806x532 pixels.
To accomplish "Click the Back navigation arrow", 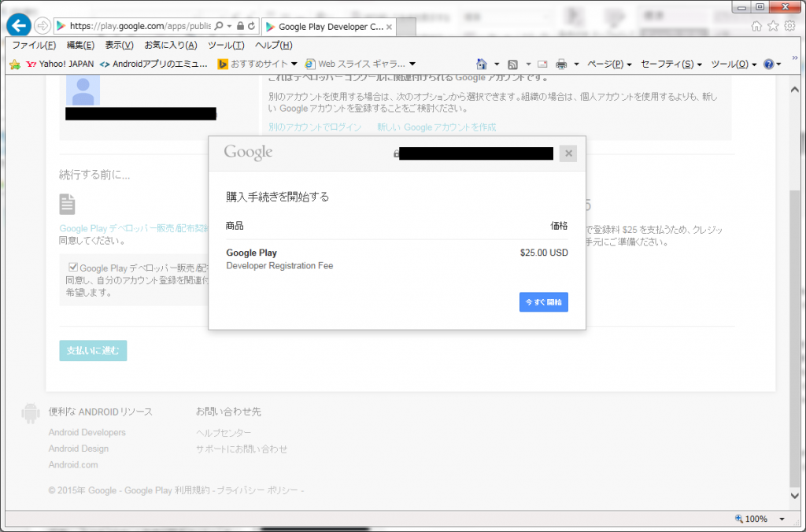I will tap(17, 25).
